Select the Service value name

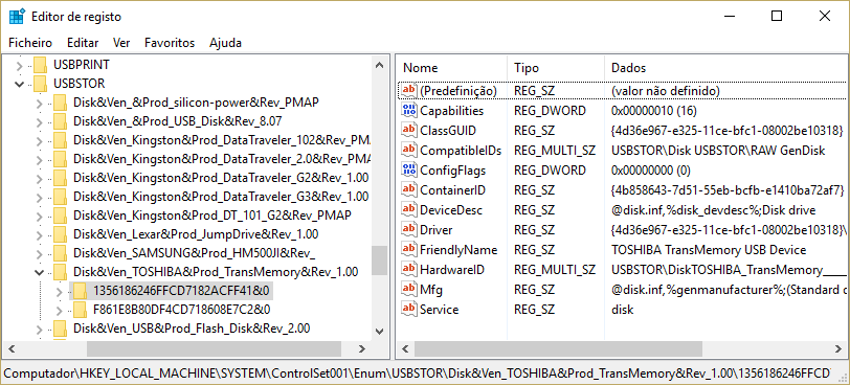439,310
